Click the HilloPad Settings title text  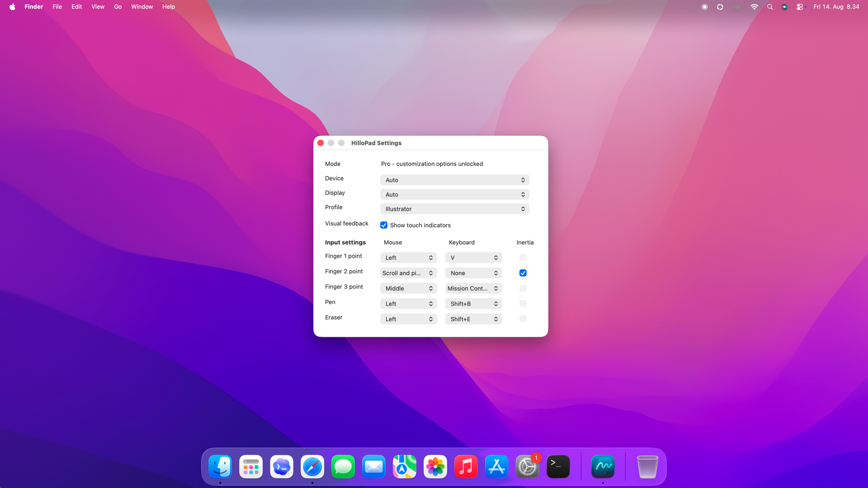pos(376,143)
